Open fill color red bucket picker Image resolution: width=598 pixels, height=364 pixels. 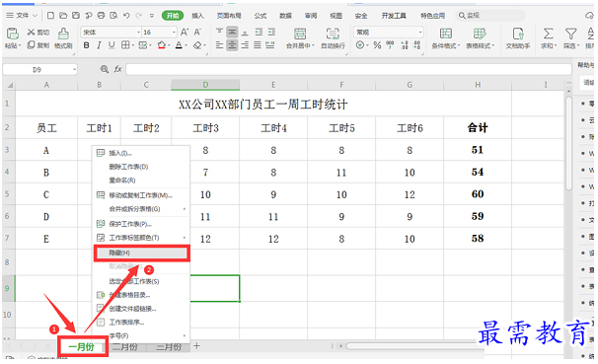161,45
